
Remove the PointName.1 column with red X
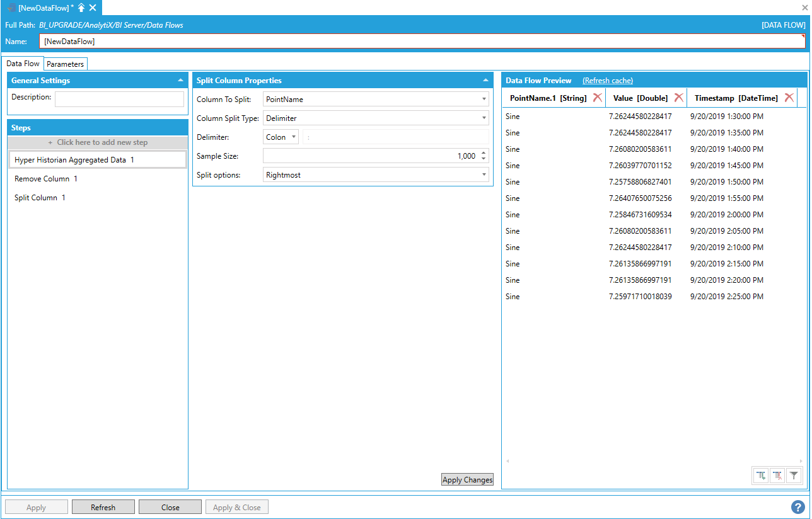pos(597,98)
